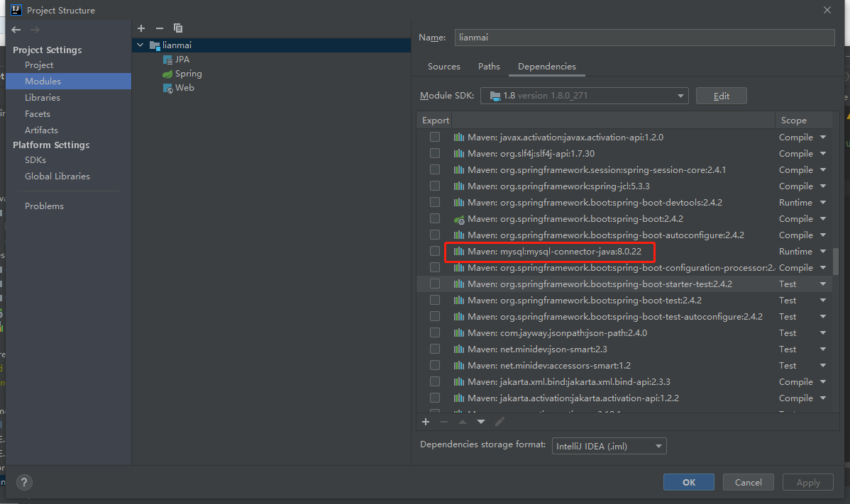
Task: Move dependency down with down arrow
Action: (x=481, y=422)
